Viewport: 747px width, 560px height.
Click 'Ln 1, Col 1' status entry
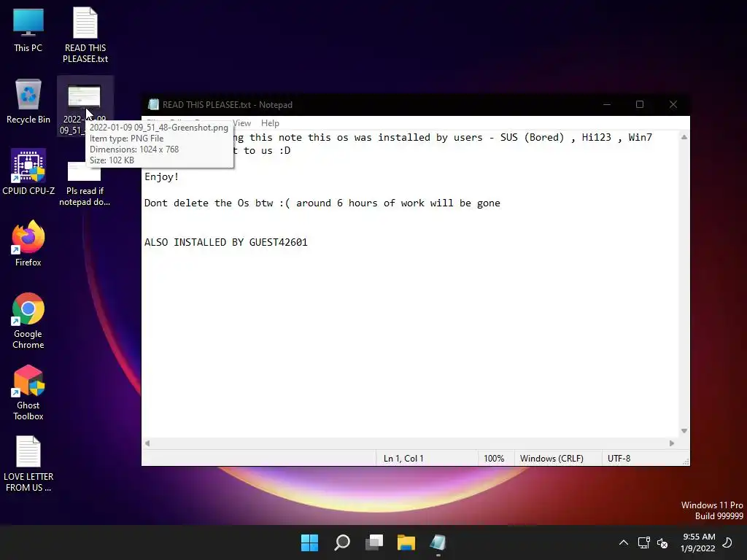click(x=403, y=459)
